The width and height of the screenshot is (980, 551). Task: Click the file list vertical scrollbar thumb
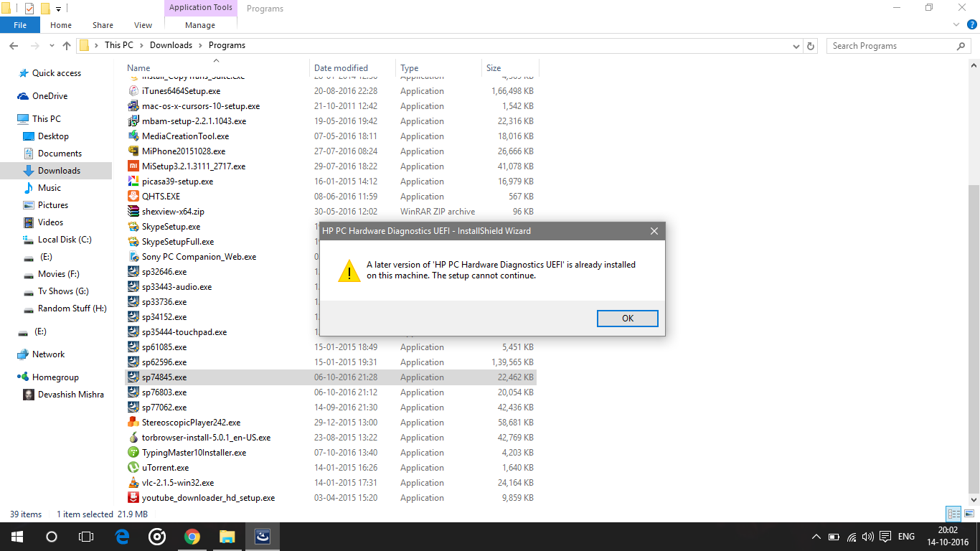pos(974,338)
